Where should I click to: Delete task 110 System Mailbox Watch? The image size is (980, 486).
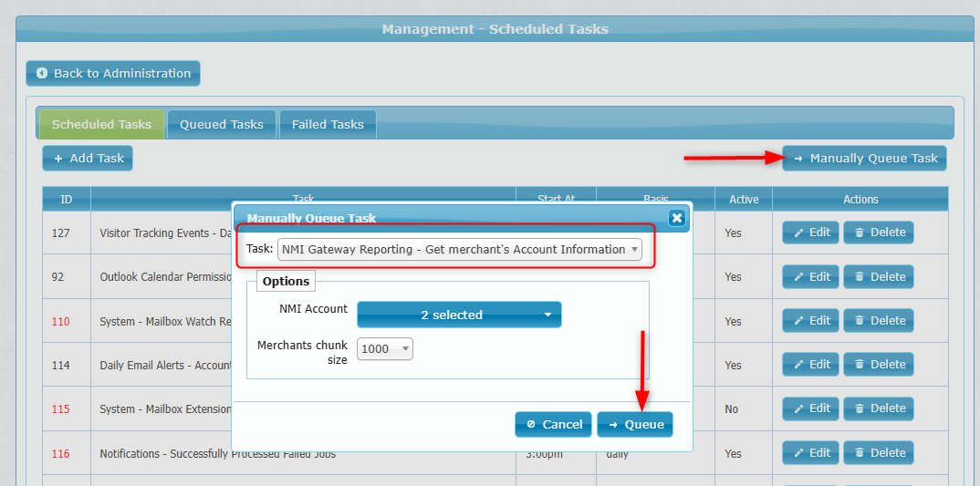[x=878, y=321]
